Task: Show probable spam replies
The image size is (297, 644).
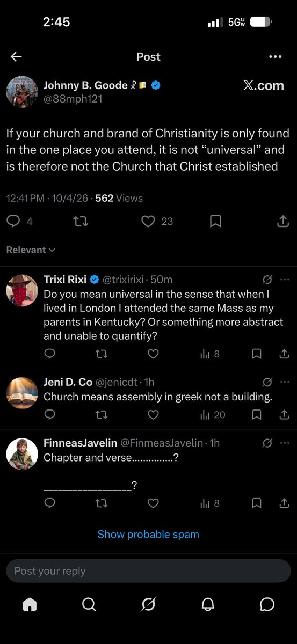Action: (148, 535)
